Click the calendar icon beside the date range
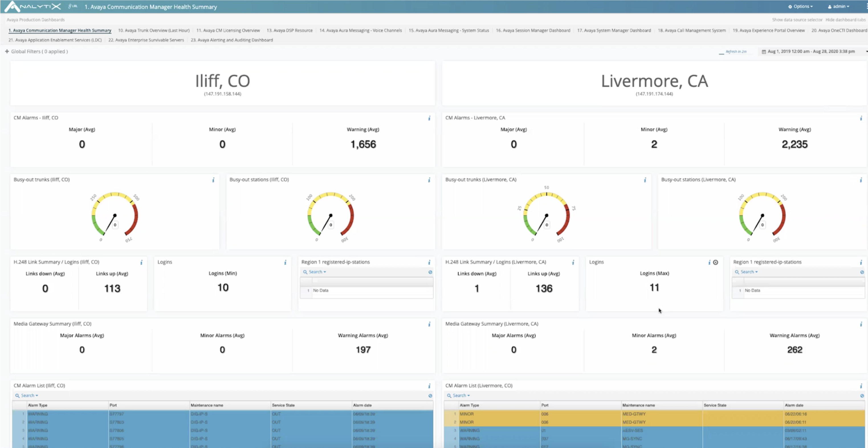Screen dimensions: 868x448 (x=764, y=51)
